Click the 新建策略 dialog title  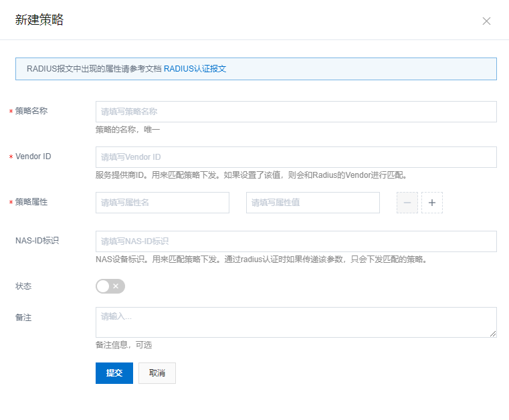click(39, 20)
